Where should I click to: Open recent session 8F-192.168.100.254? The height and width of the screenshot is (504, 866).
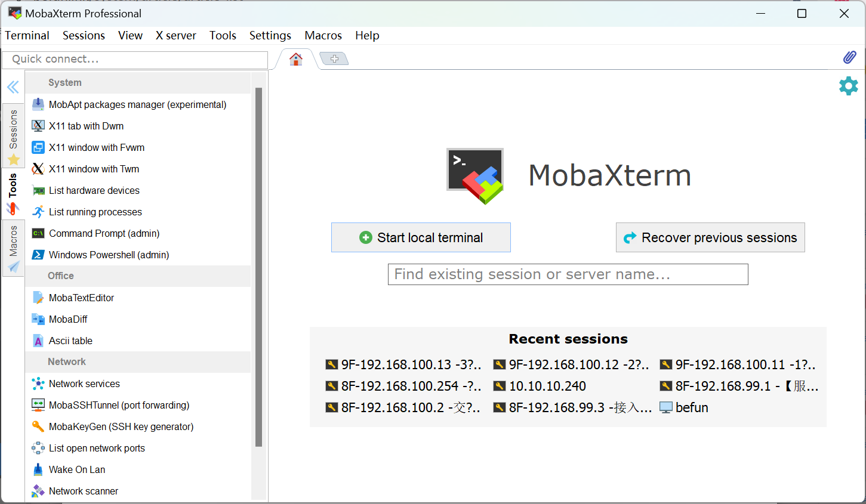(403, 386)
